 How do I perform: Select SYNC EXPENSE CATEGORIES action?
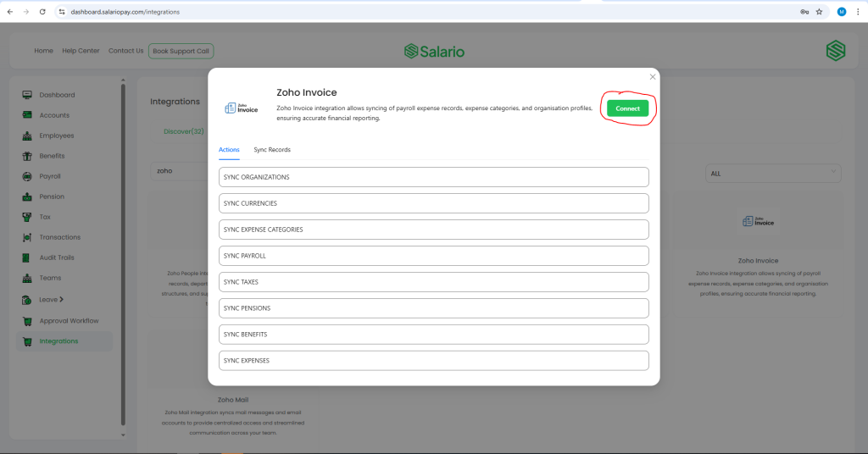[433, 230]
